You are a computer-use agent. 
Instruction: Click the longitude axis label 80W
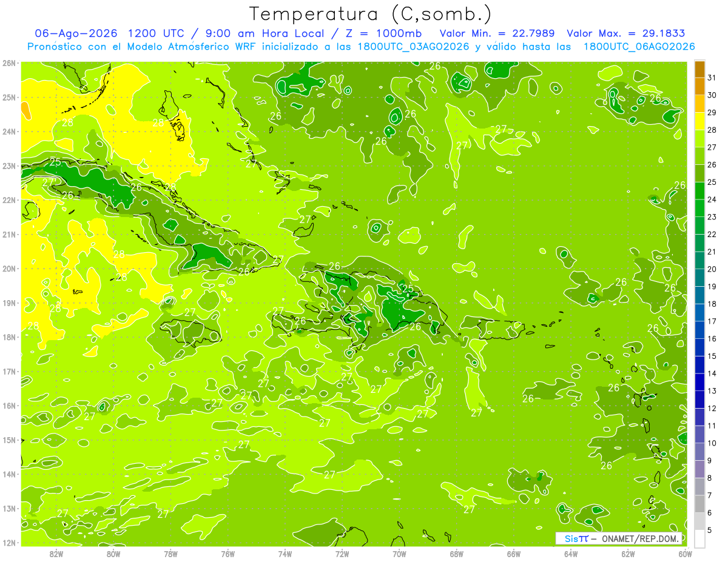pos(113,554)
